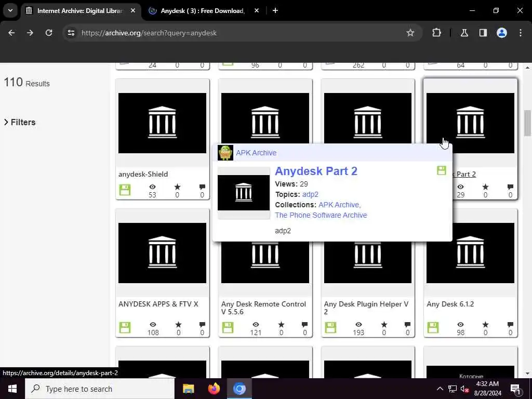Image resolution: width=532 pixels, height=399 pixels.
Task: Open the anydesk-Shield item thumbnail
Action: point(162,123)
